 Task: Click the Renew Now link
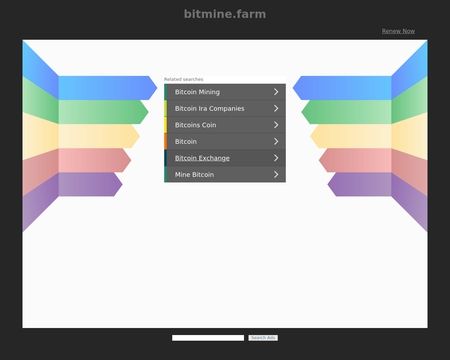click(x=398, y=31)
